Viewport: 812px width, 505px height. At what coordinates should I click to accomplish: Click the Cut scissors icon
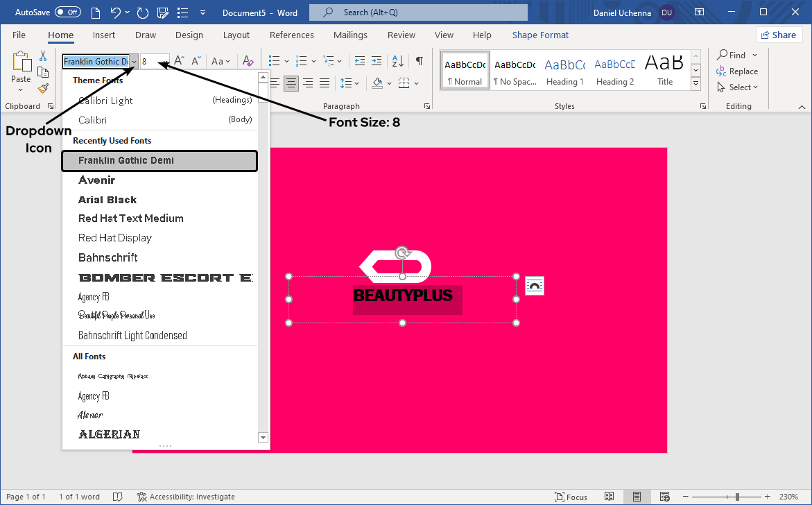pos(43,56)
